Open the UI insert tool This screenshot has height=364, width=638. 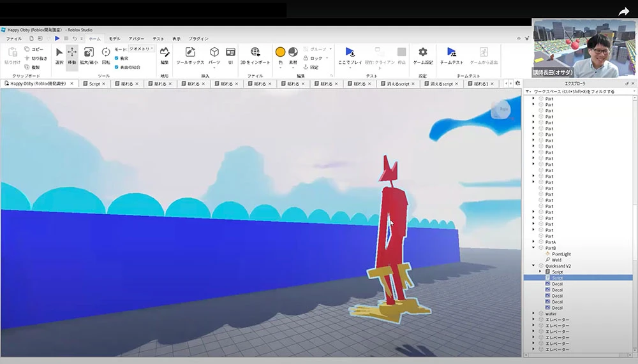pos(230,55)
